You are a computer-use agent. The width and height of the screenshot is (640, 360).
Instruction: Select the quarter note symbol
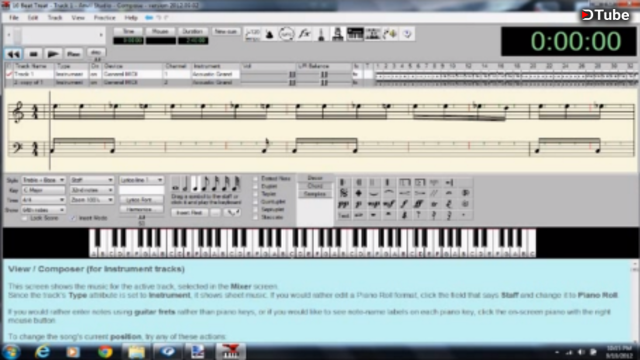pos(195,184)
